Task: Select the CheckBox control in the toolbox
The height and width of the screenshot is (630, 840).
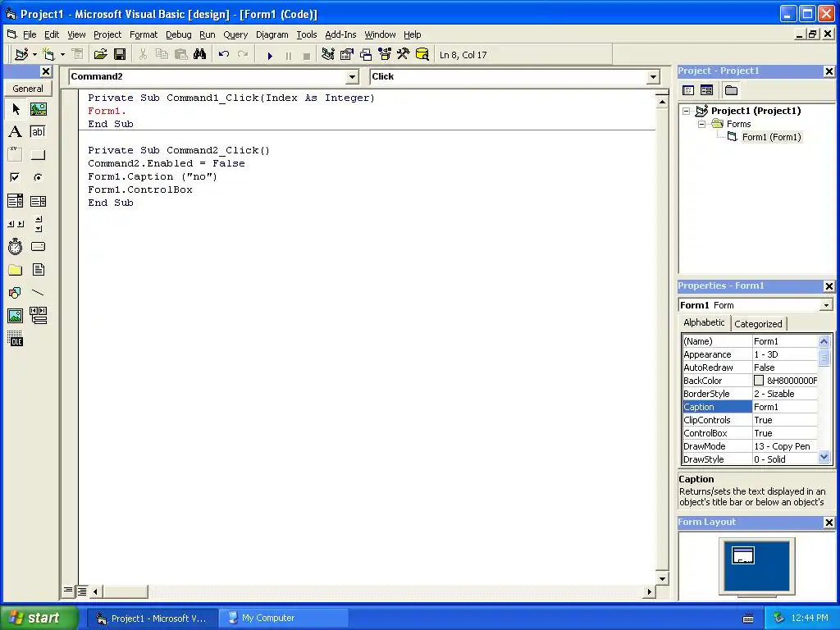Action: point(16,177)
